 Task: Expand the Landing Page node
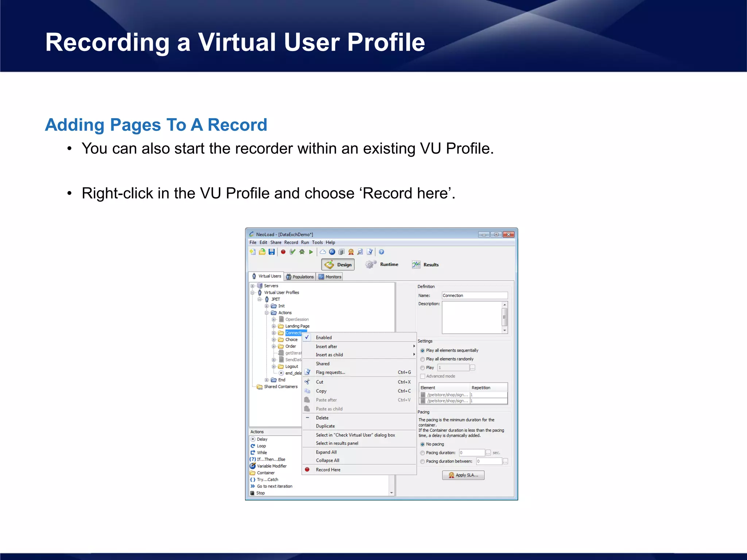(274, 326)
